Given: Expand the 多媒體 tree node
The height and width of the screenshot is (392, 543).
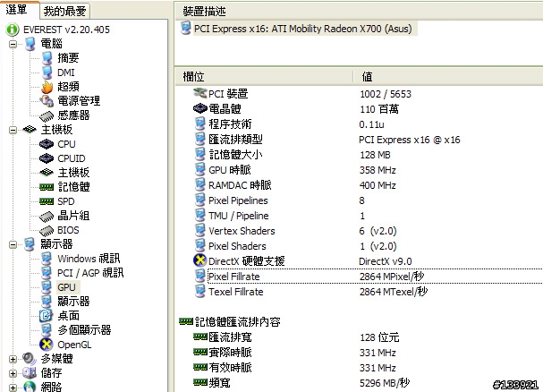Looking at the screenshot, I should pyautogui.click(x=13, y=359).
